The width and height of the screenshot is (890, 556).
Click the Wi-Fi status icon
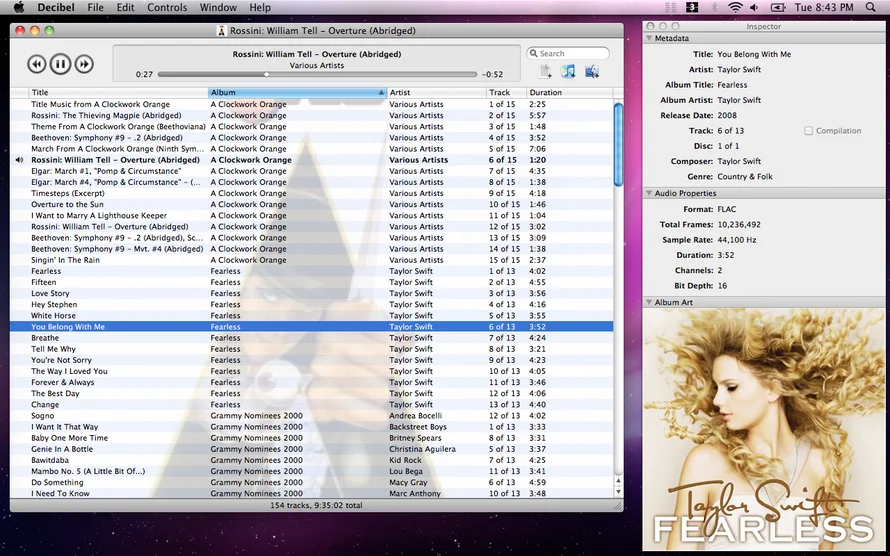tap(735, 7)
